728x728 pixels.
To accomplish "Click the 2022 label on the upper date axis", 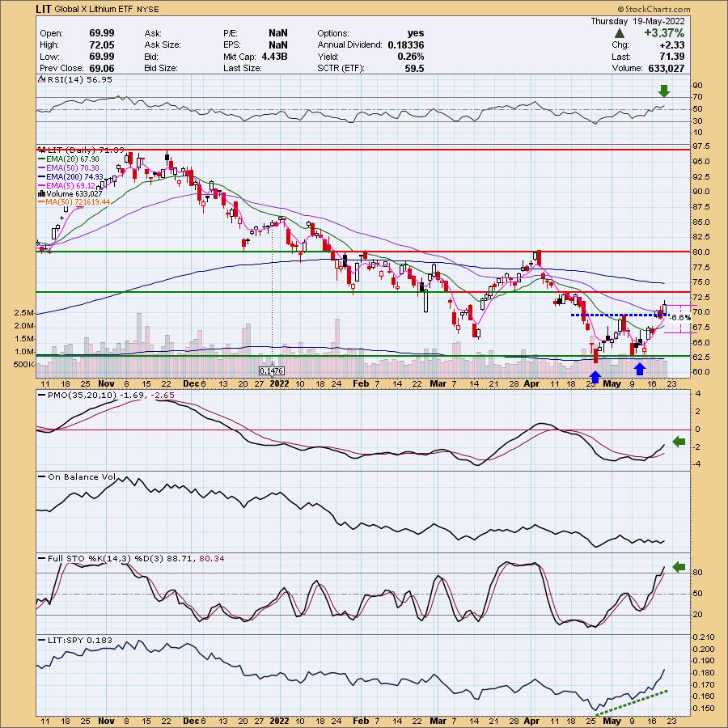I will coord(280,384).
